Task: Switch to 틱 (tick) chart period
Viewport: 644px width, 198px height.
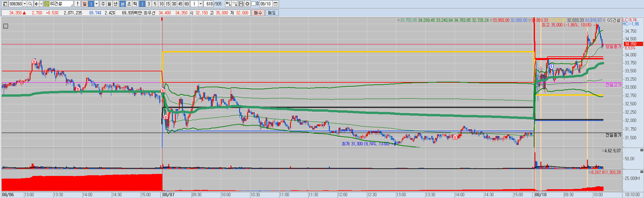Action: coord(135,4)
